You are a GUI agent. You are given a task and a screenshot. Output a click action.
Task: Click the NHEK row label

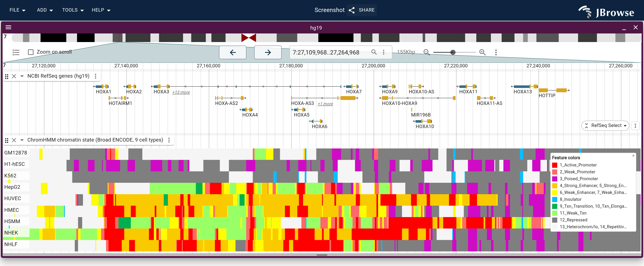[11, 233]
